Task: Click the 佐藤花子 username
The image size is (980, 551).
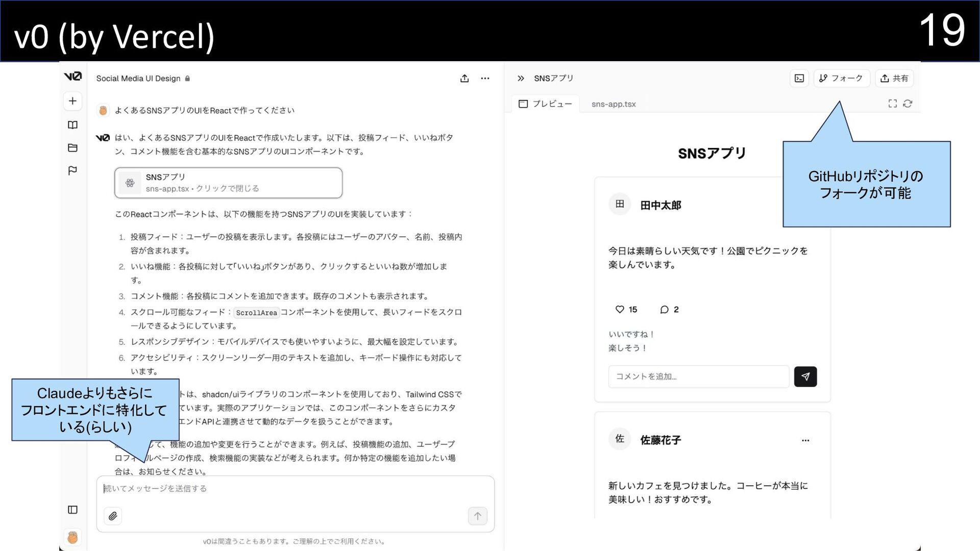Action: point(660,440)
